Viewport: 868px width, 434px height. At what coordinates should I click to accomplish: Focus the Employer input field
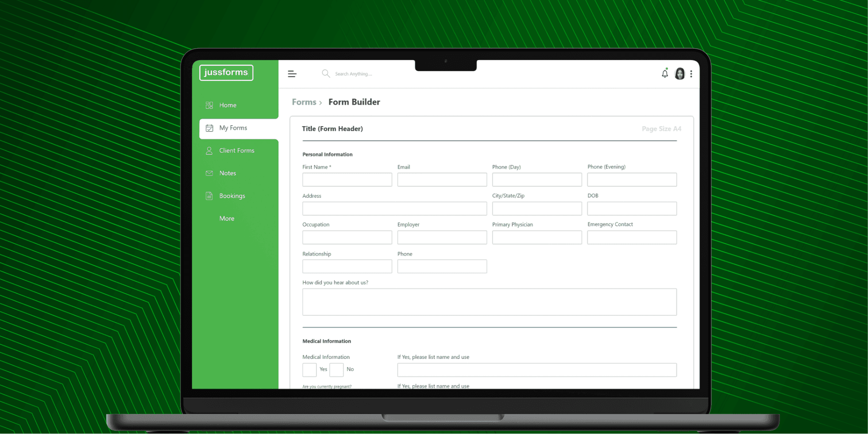point(442,238)
